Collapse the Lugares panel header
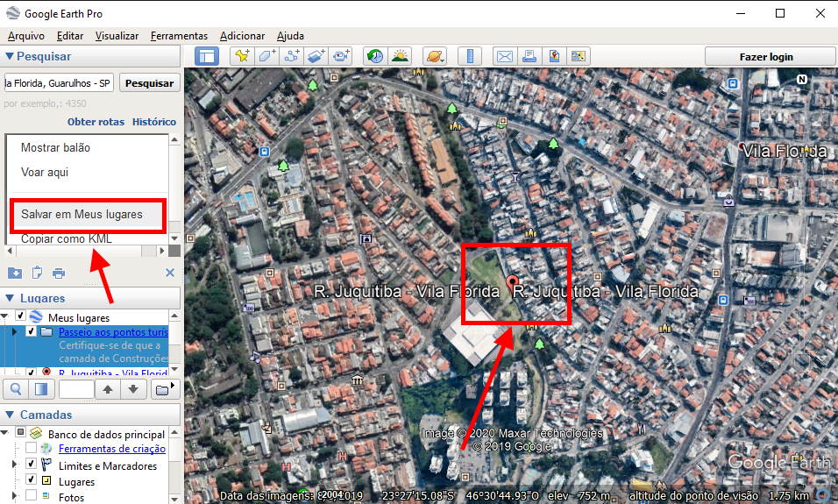 click(x=9, y=298)
